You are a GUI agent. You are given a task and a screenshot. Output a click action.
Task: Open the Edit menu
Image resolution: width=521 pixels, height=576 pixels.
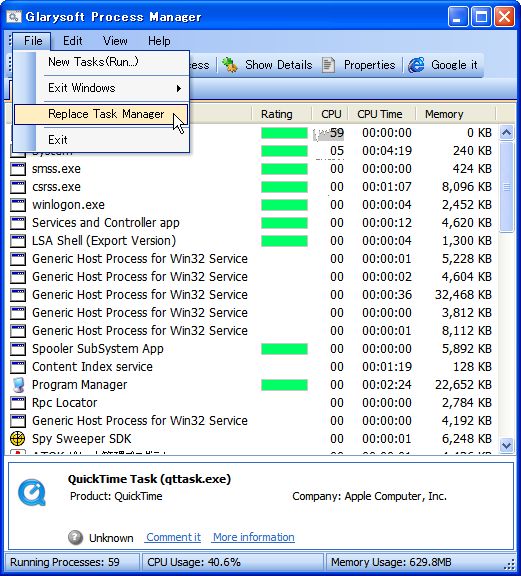click(72, 41)
